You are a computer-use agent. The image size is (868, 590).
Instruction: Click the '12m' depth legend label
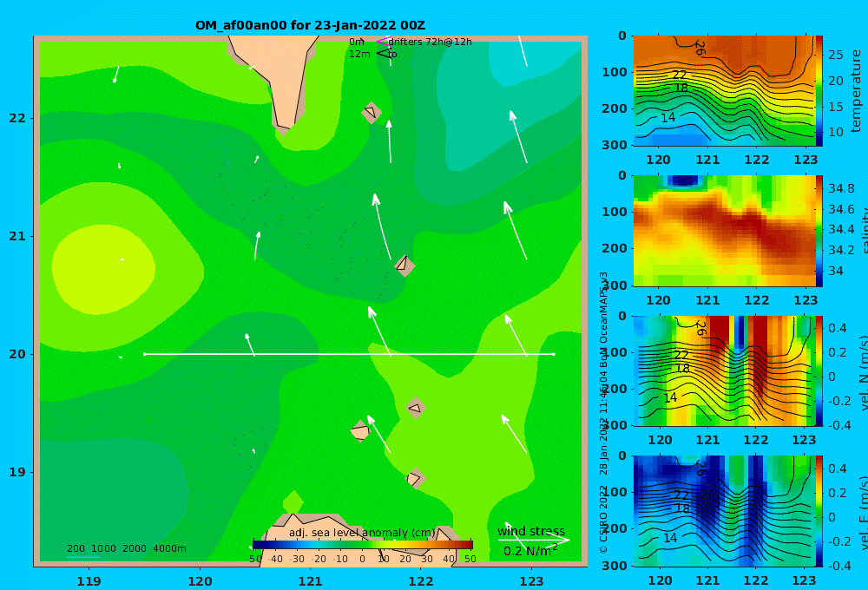359,54
